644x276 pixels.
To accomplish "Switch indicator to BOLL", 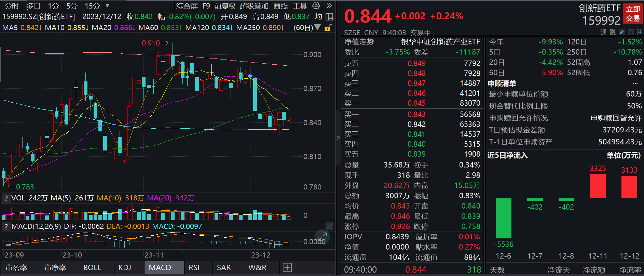I will [x=92, y=267].
